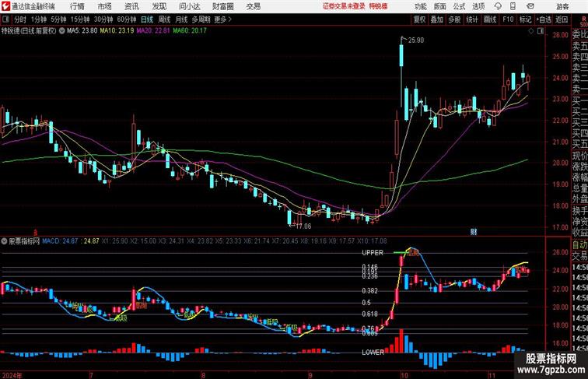Click the MA20: 22.81 indicator label
The image size is (588, 379).
tap(153, 31)
